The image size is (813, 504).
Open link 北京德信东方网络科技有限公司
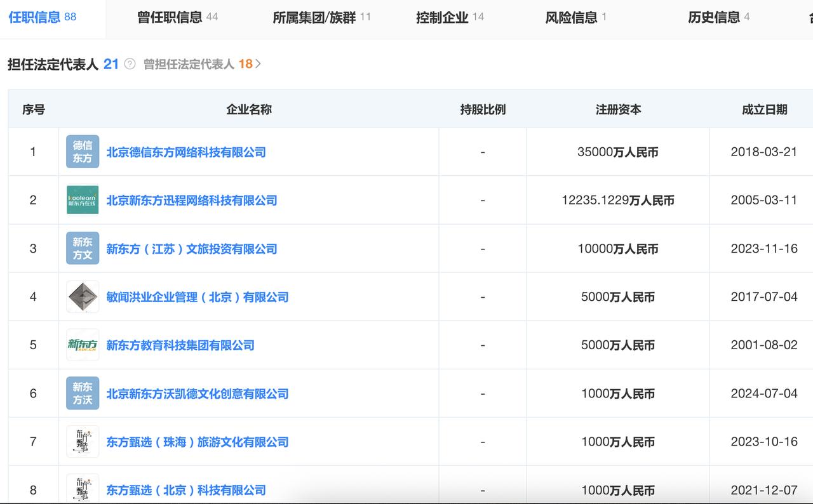tap(186, 152)
